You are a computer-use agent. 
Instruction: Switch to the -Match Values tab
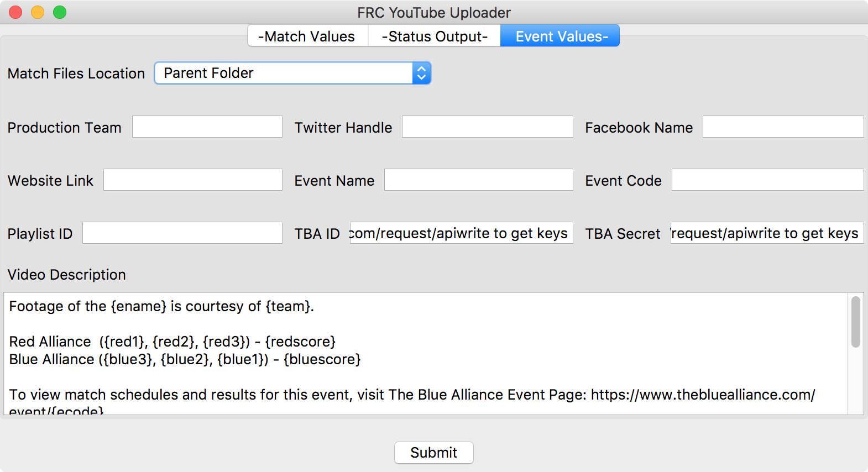coord(307,36)
